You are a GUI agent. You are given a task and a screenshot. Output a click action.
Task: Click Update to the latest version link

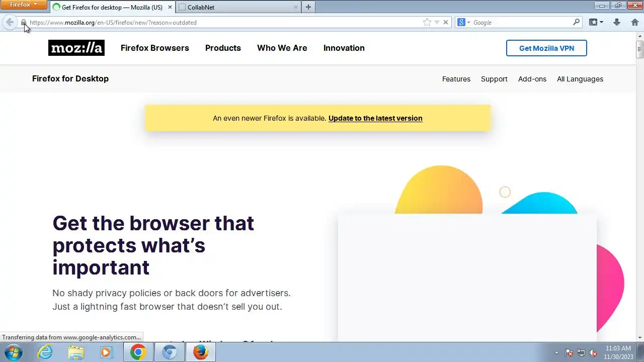click(x=375, y=118)
